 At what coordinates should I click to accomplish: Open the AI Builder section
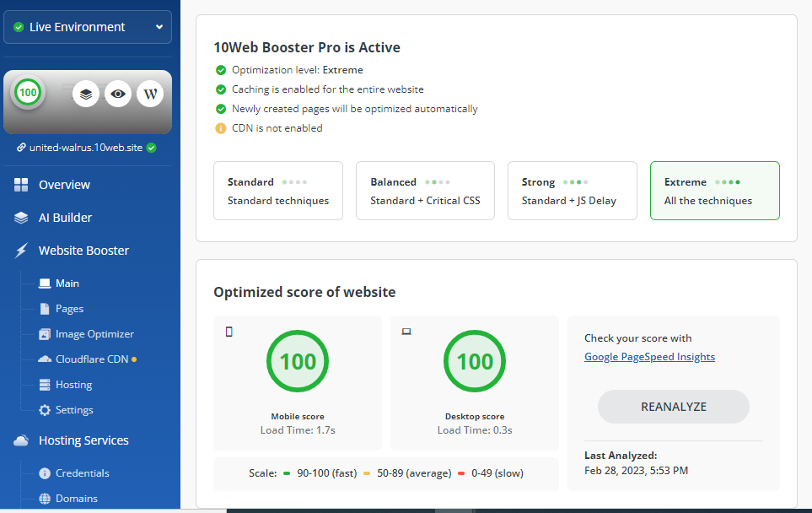[x=65, y=218]
